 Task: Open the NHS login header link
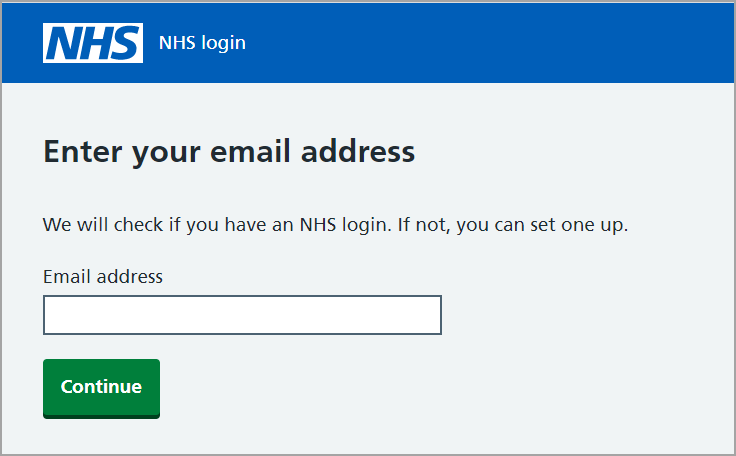202,43
